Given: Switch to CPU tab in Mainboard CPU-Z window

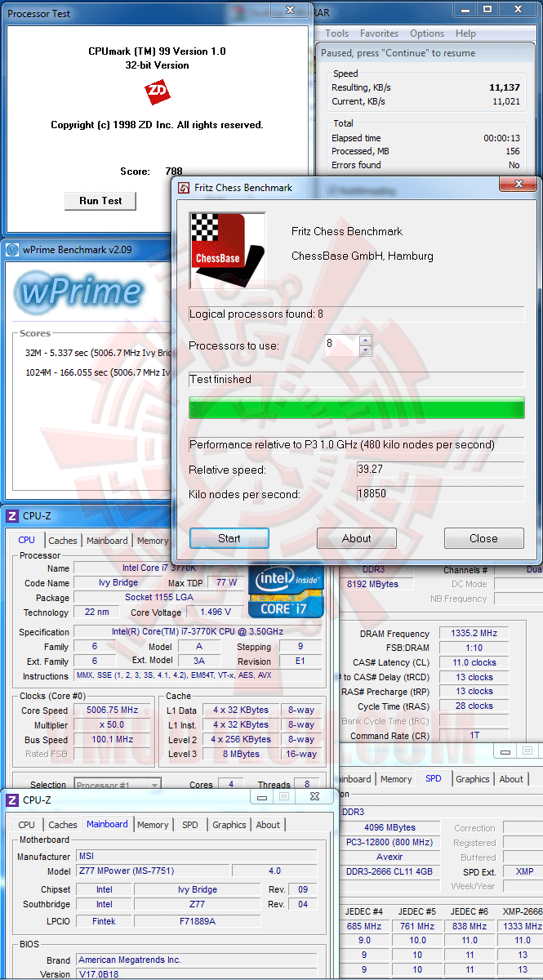Looking at the screenshot, I should [x=27, y=825].
